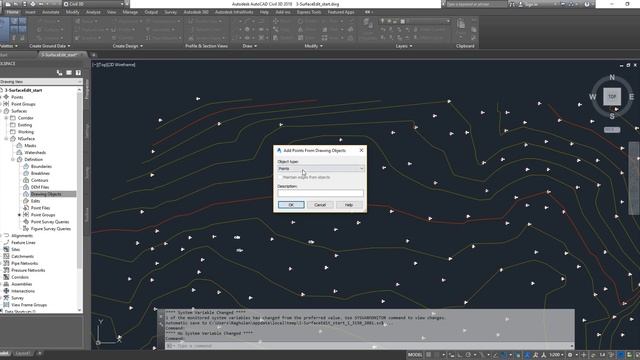Select Masks under NSurface

click(x=30, y=146)
